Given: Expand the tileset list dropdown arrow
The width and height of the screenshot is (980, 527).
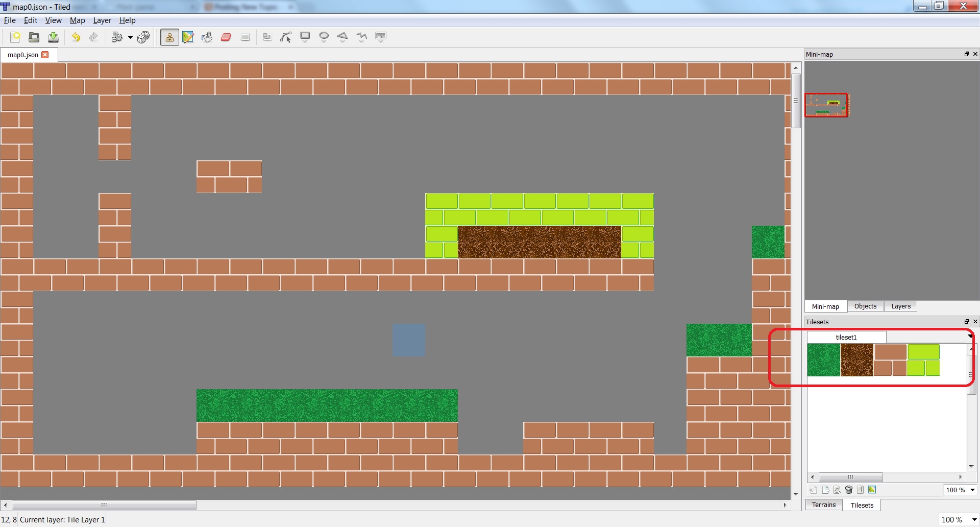Looking at the screenshot, I should point(969,337).
